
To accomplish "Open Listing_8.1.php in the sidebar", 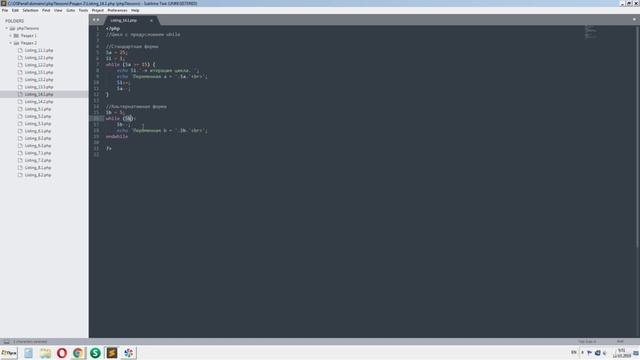I will (x=38, y=168).
